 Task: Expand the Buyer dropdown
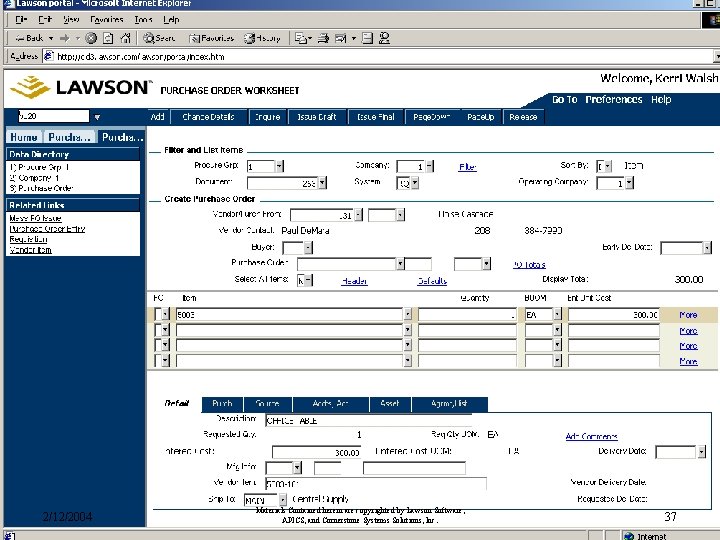308,248
